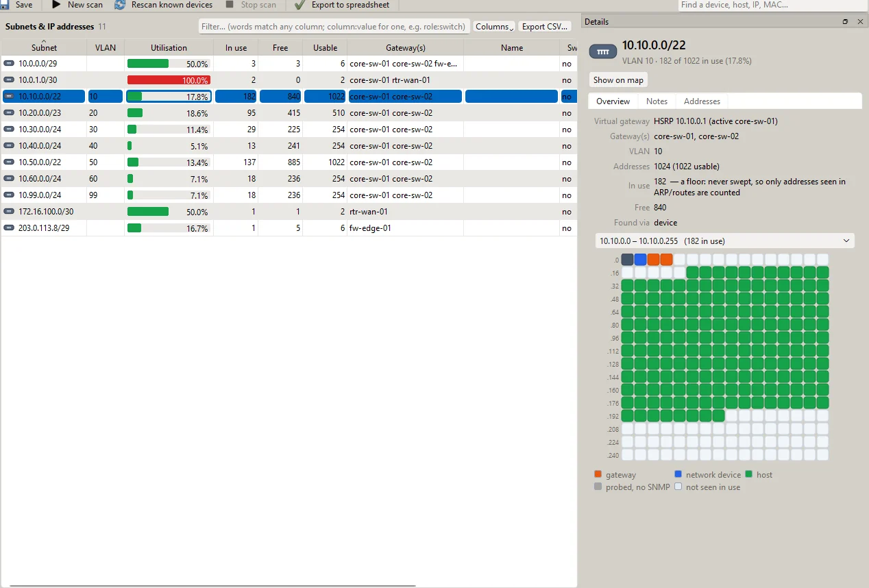
Task: Click the subnet icon beside 10.10.0.0/22 heading
Action: (x=603, y=51)
